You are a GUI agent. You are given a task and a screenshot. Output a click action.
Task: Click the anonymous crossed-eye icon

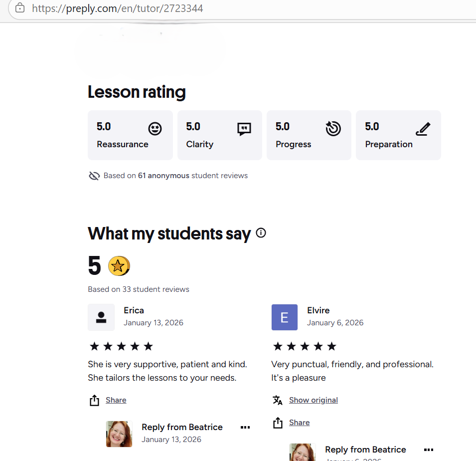[x=94, y=176]
